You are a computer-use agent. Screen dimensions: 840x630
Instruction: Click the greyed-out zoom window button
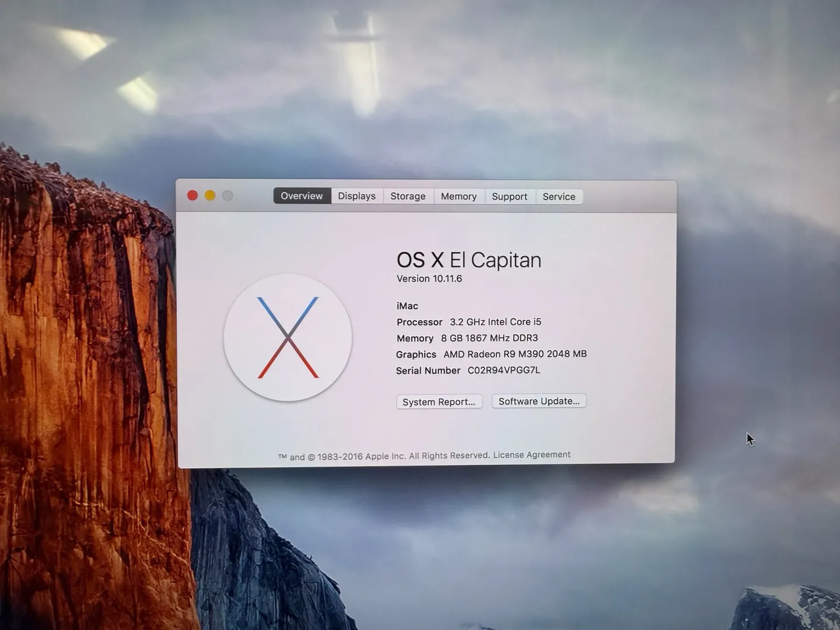tap(228, 195)
